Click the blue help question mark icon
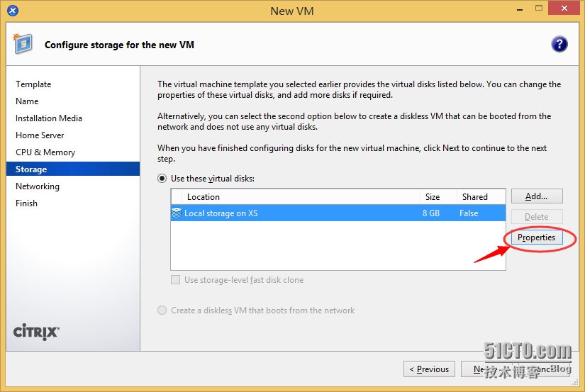The height and width of the screenshot is (392, 585). pos(559,44)
